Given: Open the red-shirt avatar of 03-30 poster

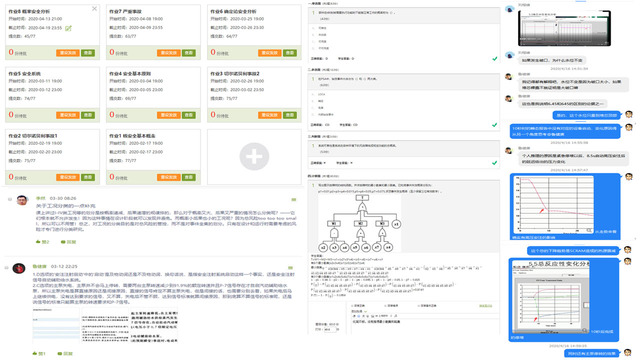Looking at the screenshot, I should point(22,200).
